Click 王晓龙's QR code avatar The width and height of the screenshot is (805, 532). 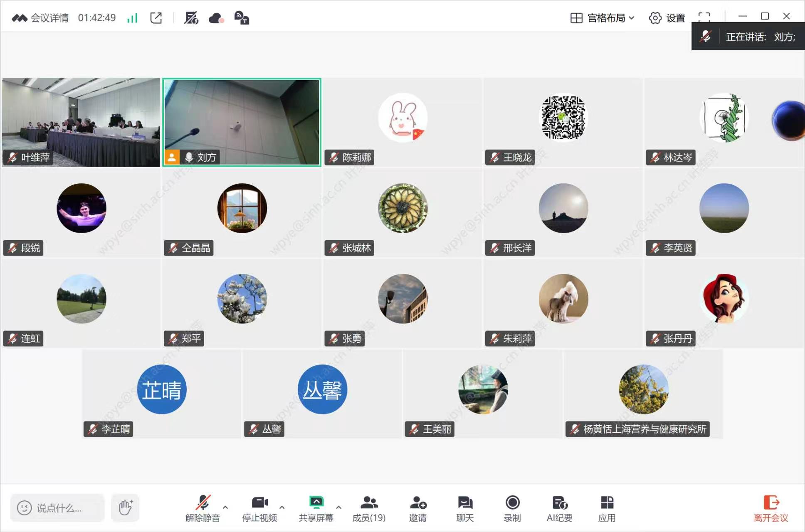563,118
